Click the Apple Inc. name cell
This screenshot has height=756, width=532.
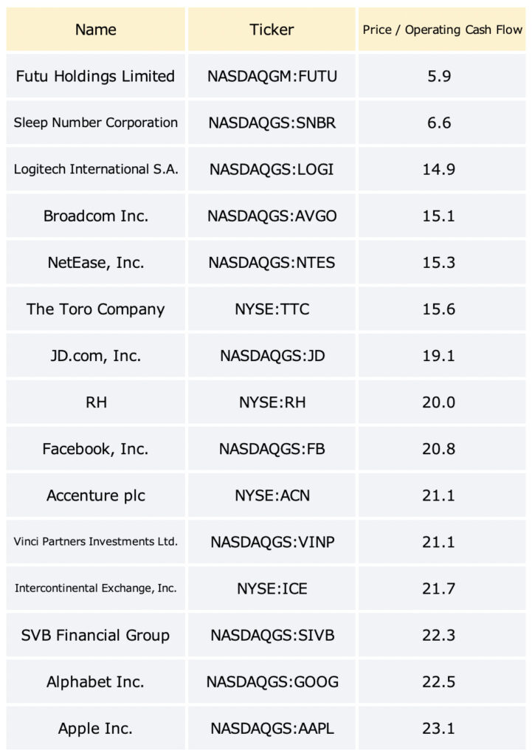[x=95, y=729]
